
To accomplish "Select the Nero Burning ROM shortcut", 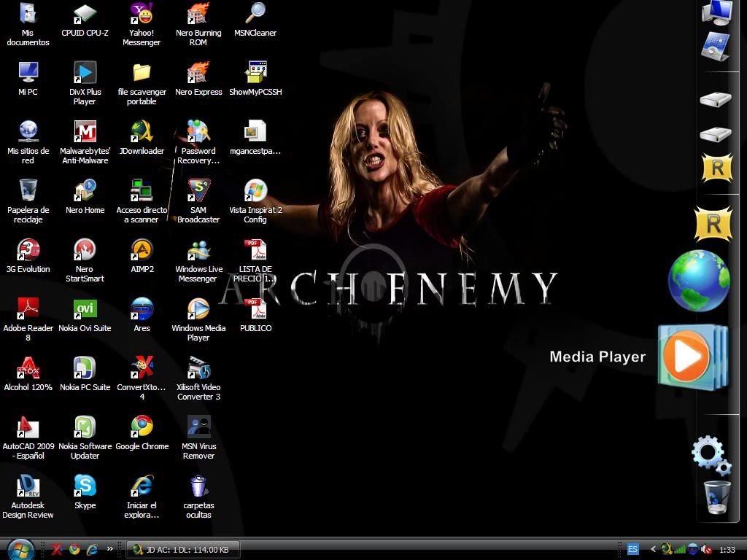I will pyautogui.click(x=198, y=25).
